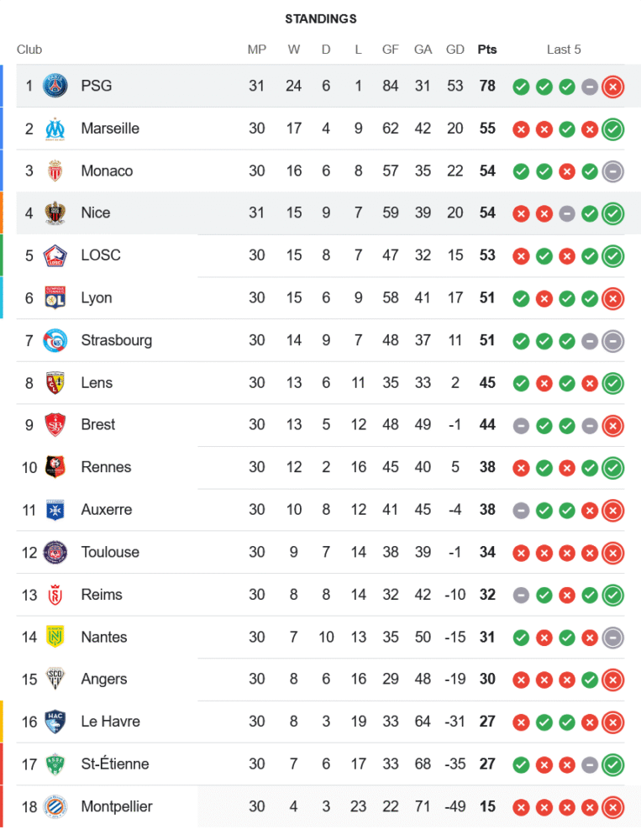Click the Nice club badge
641x840 pixels.
tap(55, 213)
